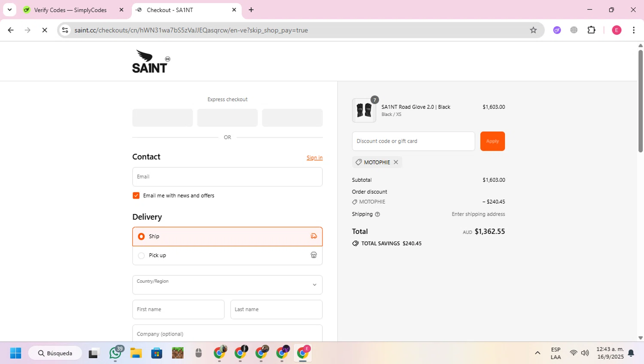
Task: Click the SA1NT Road Glove product thumbnail
Action: click(364, 110)
